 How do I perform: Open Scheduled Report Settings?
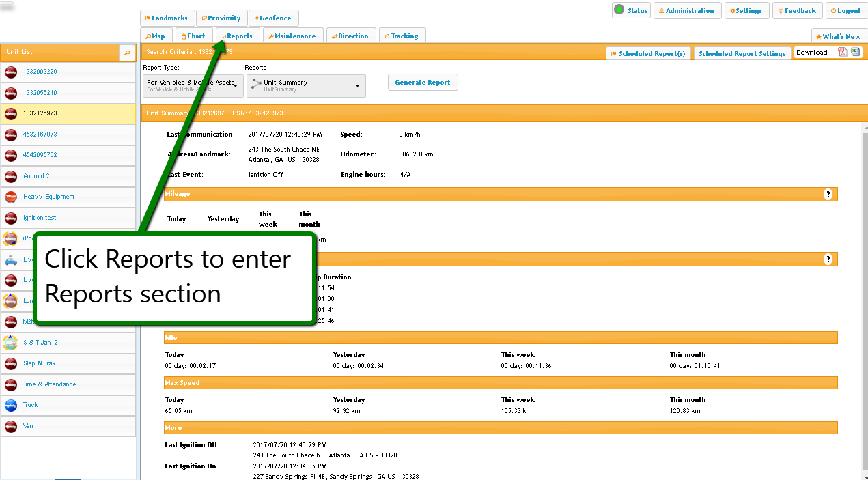742,53
